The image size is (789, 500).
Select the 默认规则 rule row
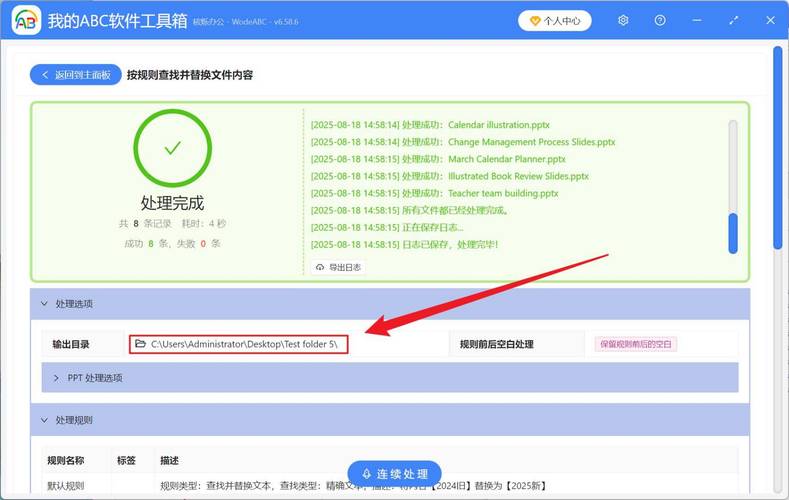(x=390, y=486)
